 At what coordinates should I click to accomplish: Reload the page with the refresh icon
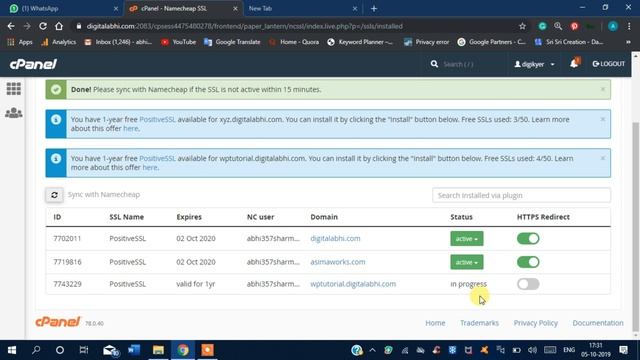coord(42,26)
